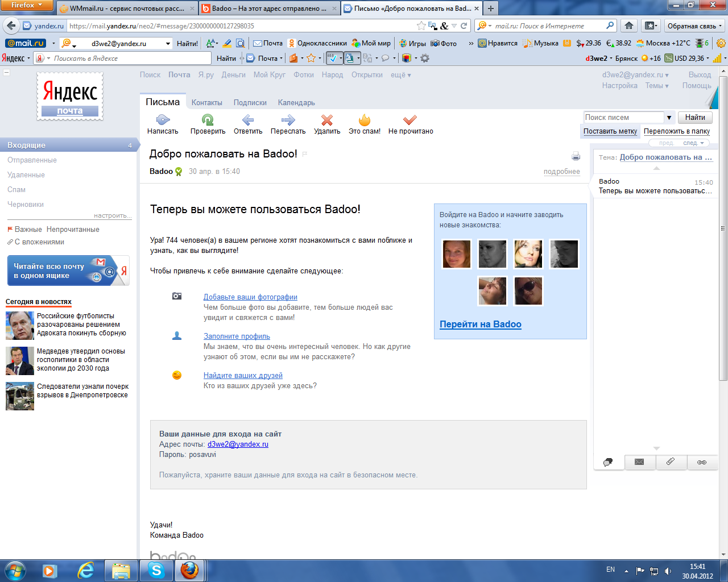
Task: Select the Письма tab
Action: [163, 102]
